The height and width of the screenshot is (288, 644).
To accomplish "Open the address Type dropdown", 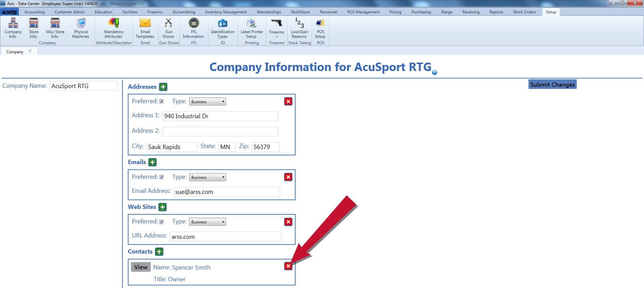I will point(208,101).
